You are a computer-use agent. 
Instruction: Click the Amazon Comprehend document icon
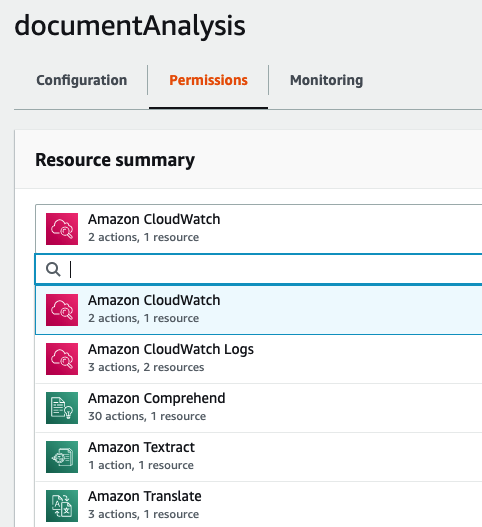[x=62, y=408]
